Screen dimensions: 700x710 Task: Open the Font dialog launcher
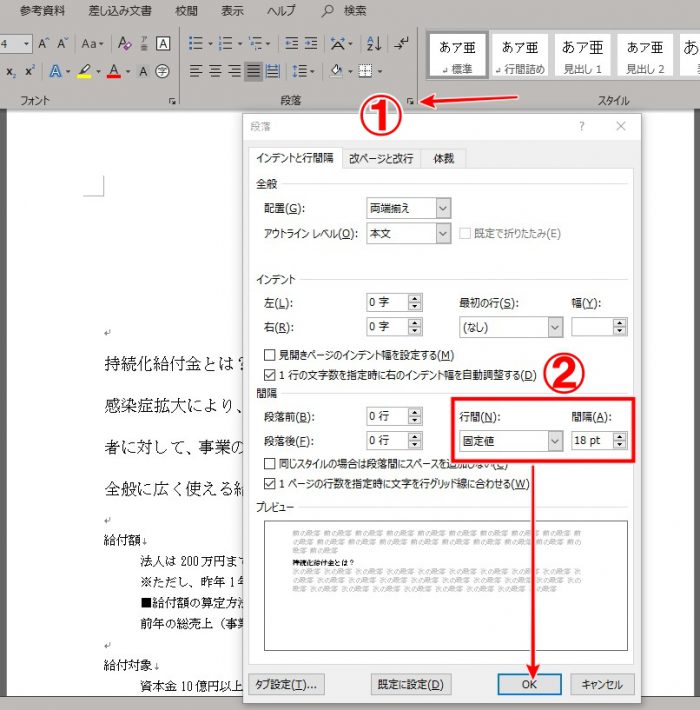coord(172,101)
